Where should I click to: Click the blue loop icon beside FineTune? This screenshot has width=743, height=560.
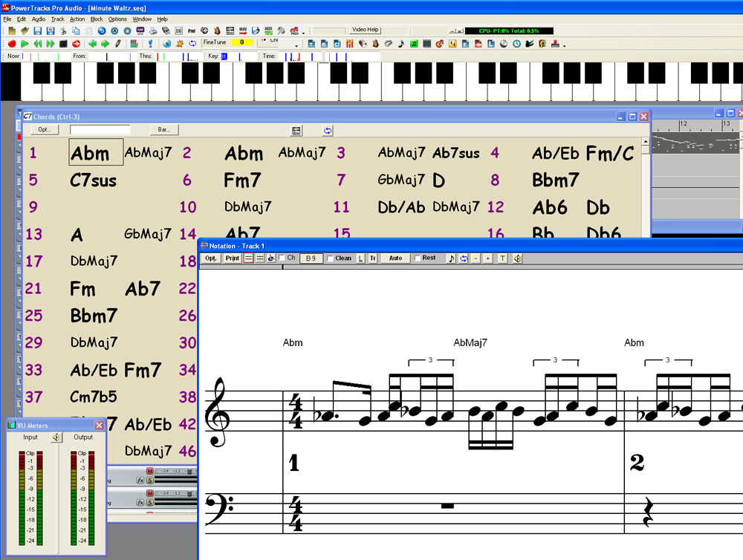(192, 44)
